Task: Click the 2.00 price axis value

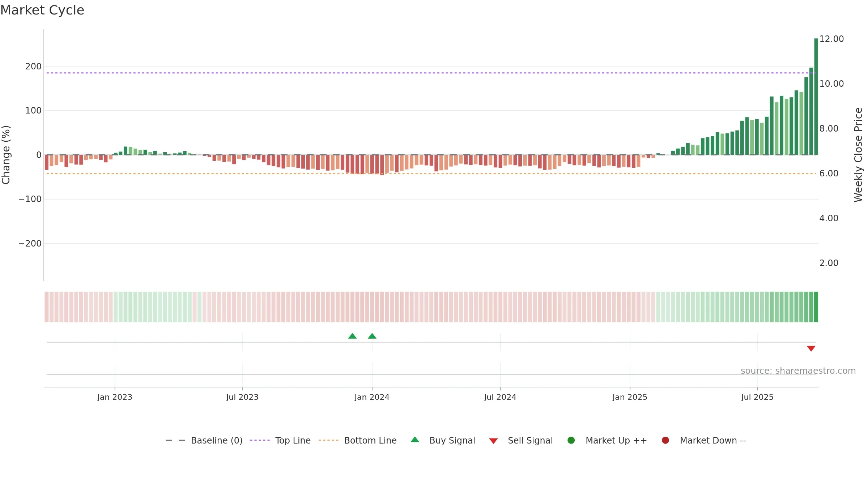Action: pyautogui.click(x=829, y=263)
